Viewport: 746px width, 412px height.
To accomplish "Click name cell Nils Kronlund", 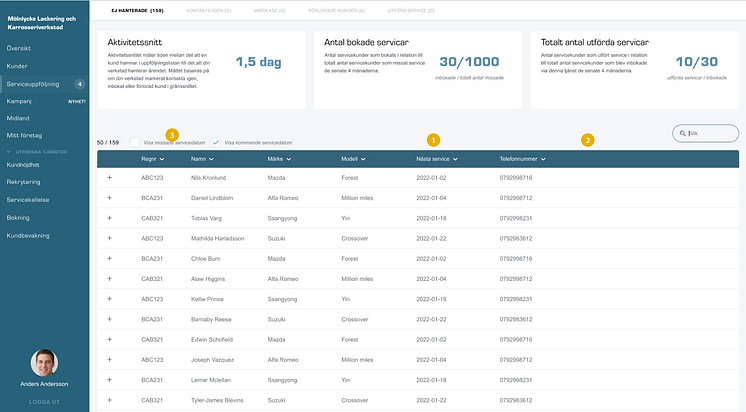I will (x=208, y=178).
